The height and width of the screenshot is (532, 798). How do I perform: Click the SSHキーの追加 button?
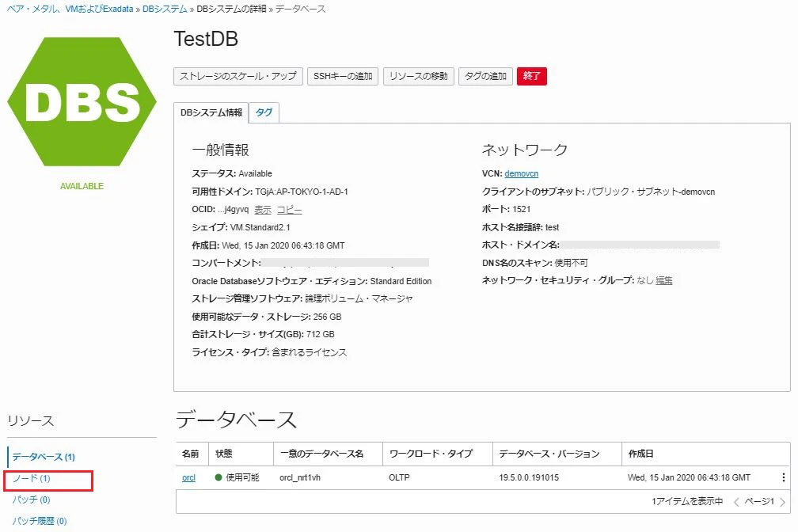pos(343,76)
